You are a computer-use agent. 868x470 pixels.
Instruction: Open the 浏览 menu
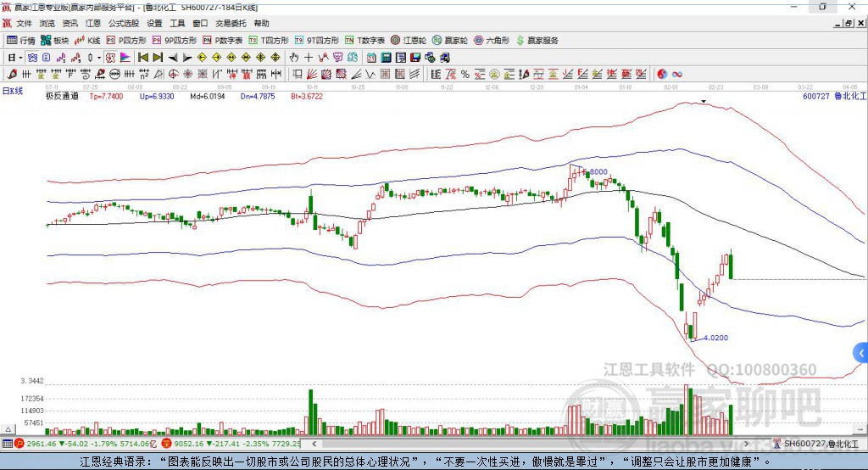tap(47, 23)
